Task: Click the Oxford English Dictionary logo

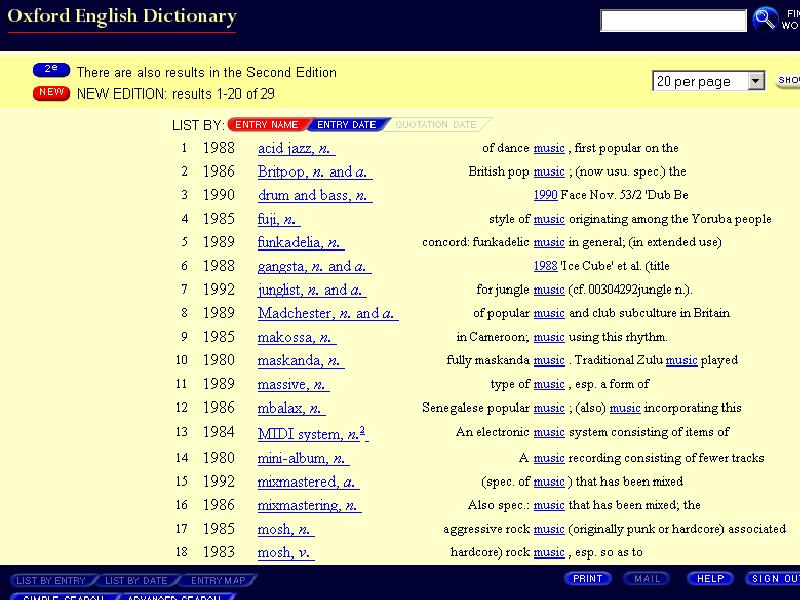Action: pyautogui.click(x=121, y=17)
